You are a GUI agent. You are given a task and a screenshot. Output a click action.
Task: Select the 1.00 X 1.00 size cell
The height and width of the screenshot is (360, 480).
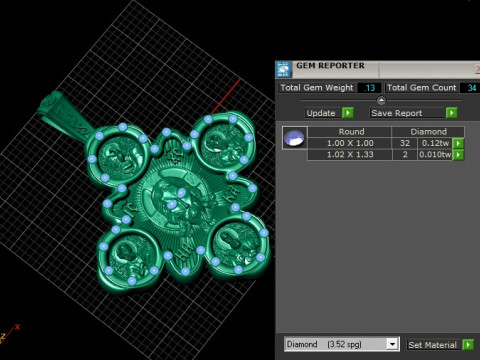coord(350,143)
